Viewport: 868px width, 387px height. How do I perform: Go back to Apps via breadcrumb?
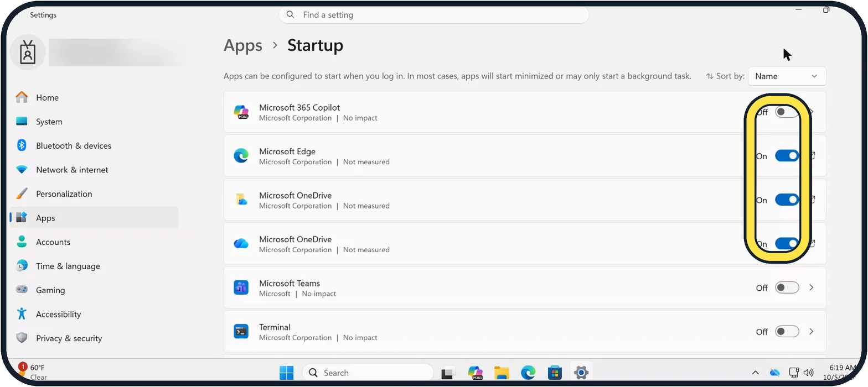(x=243, y=45)
